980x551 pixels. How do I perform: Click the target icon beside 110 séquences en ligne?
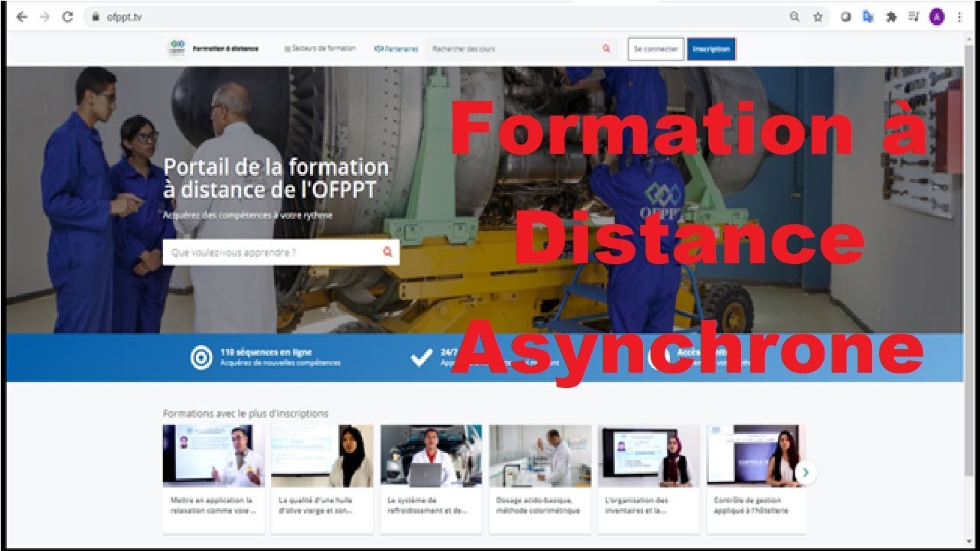pyautogui.click(x=201, y=357)
